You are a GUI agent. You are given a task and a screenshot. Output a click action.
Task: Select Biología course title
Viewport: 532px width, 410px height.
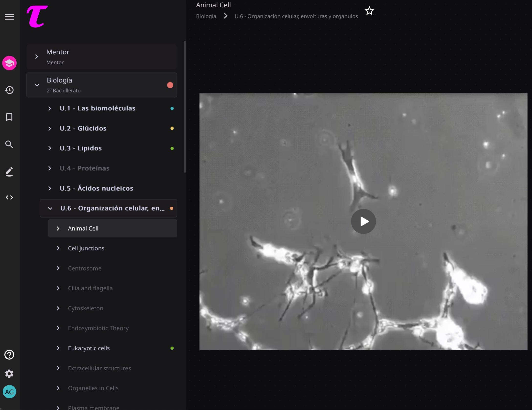(59, 80)
